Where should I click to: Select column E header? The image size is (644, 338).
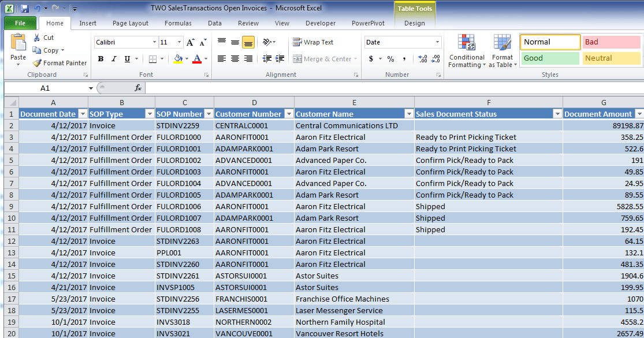pos(354,102)
